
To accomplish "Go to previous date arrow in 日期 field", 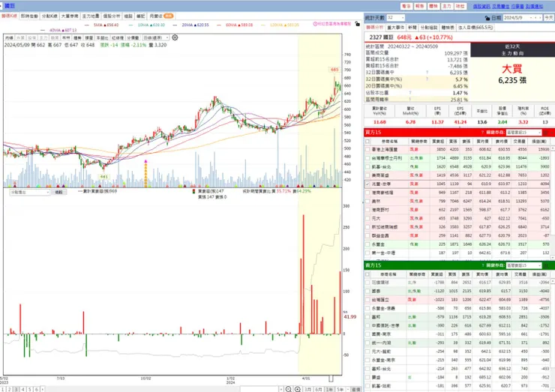I will click(536, 18).
